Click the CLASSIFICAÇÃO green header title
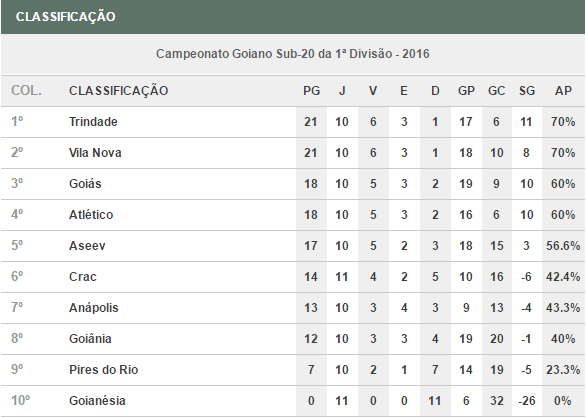Image resolution: width=586 pixels, height=418 pixels. point(65,17)
